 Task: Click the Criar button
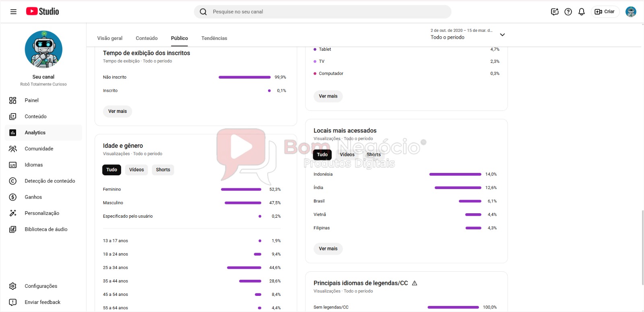point(605,12)
